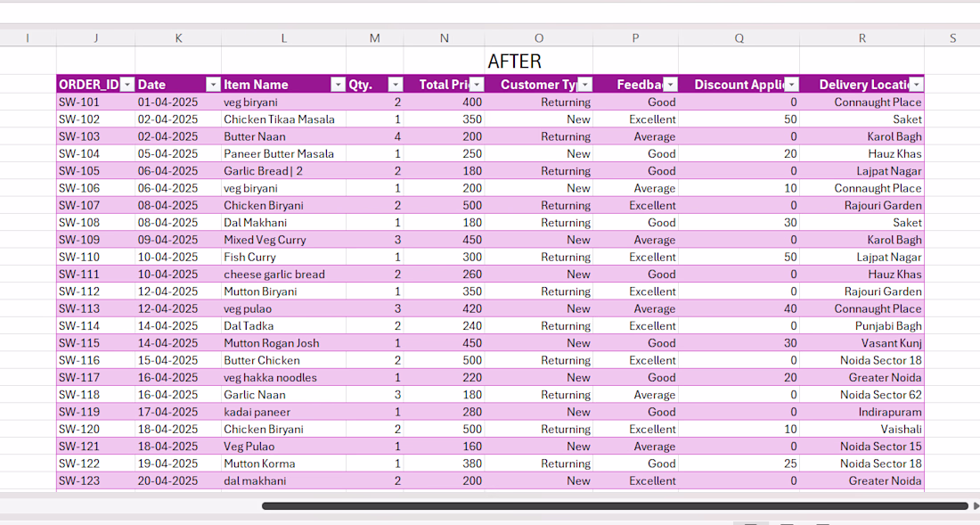Image resolution: width=980 pixels, height=525 pixels.
Task: Open the Qty. column filter dropdown
Action: (x=396, y=85)
